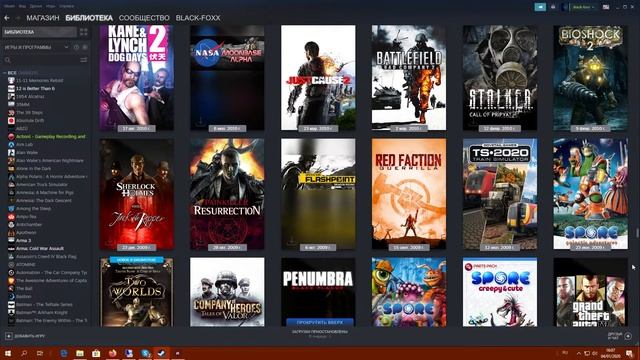640x360 pixels.
Task: Launch Big Picture mode icon
Action: pyautogui.click(x=606, y=7)
